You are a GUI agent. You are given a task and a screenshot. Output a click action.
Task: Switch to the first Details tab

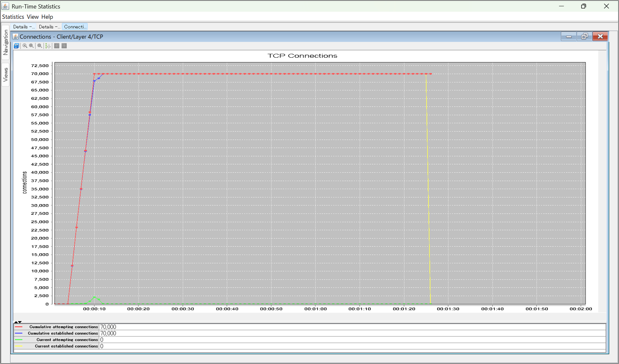tap(24, 27)
